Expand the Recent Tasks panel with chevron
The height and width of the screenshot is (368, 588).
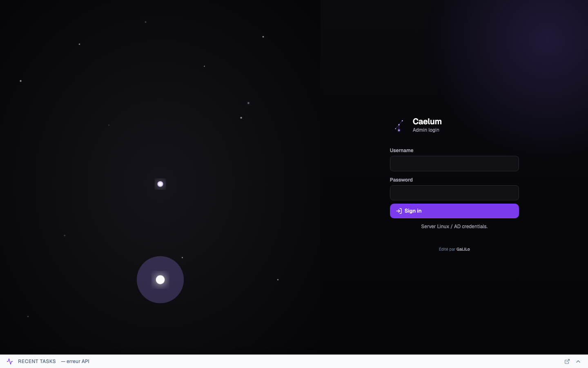[x=578, y=361]
